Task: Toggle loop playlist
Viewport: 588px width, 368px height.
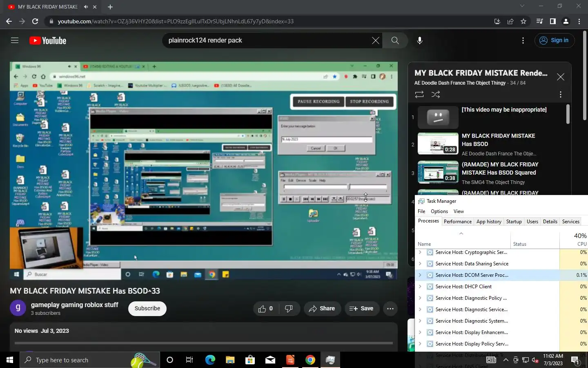Action: (x=419, y=94)
